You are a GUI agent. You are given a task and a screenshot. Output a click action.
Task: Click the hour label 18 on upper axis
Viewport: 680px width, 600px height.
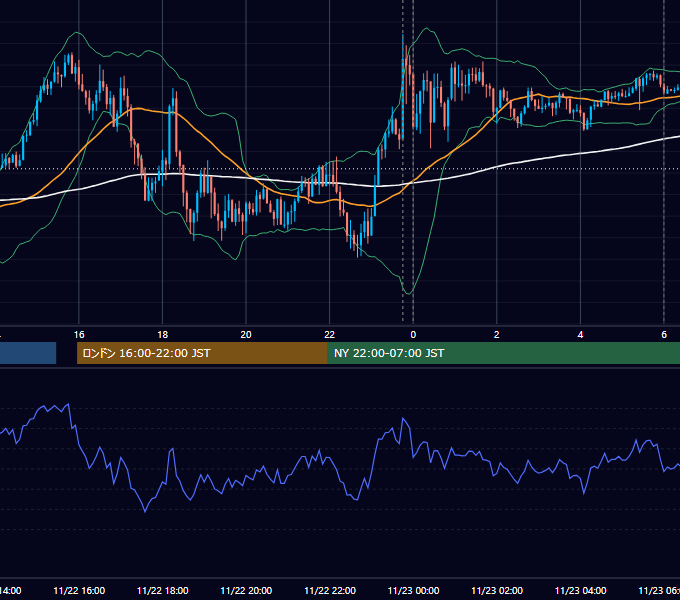163,335
